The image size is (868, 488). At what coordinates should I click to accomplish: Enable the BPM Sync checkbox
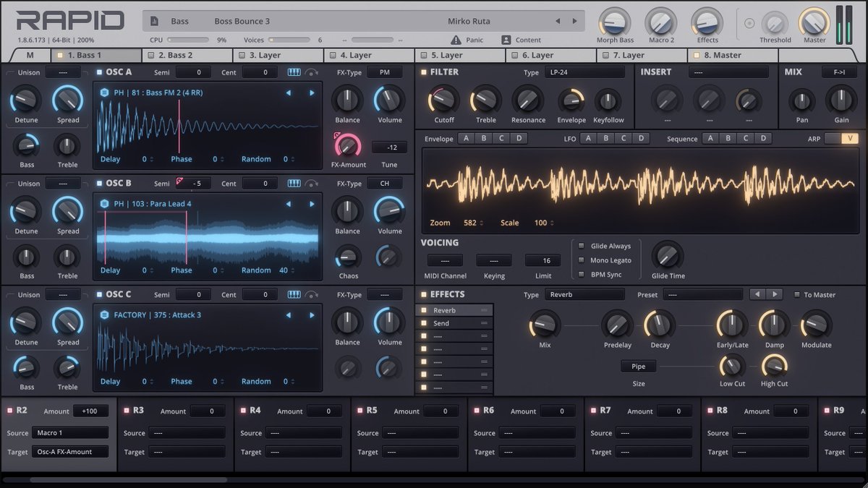[581, 275]
